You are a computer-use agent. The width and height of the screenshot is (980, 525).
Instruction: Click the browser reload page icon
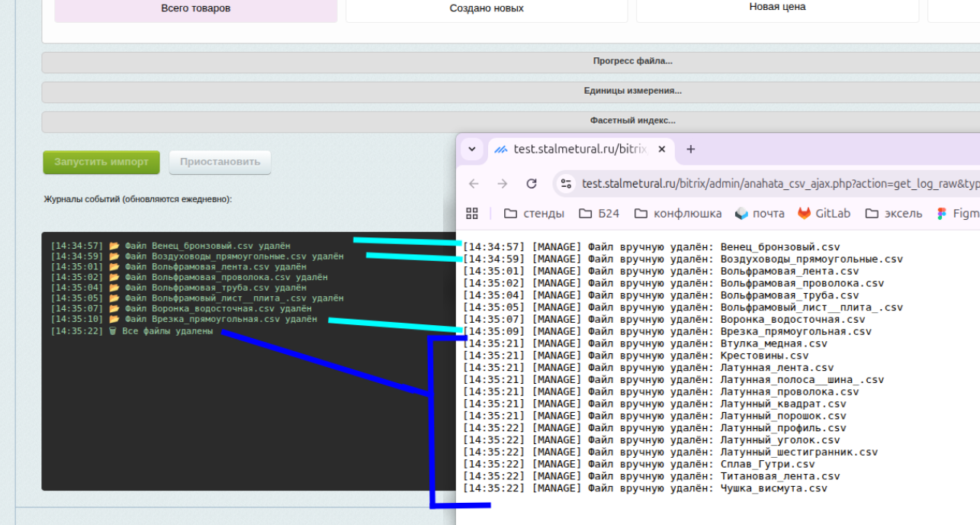click(532, 184)
